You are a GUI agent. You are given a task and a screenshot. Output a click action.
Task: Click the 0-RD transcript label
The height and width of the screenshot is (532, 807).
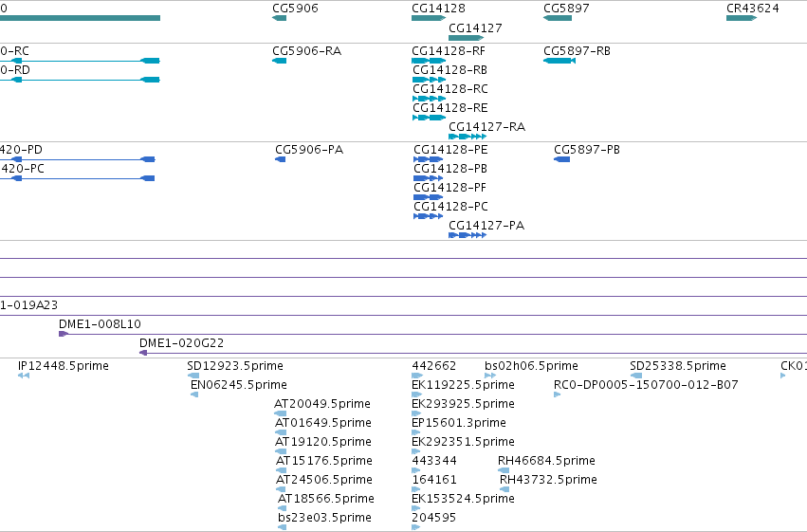(15, 70)
